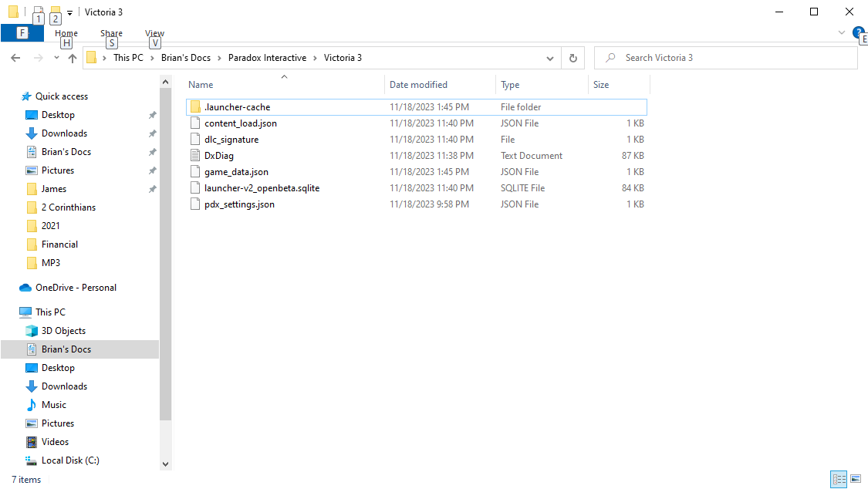Viewport: 868px width, 489px height.
Task: Sort files by the Name column header
Action: [284, 85]
